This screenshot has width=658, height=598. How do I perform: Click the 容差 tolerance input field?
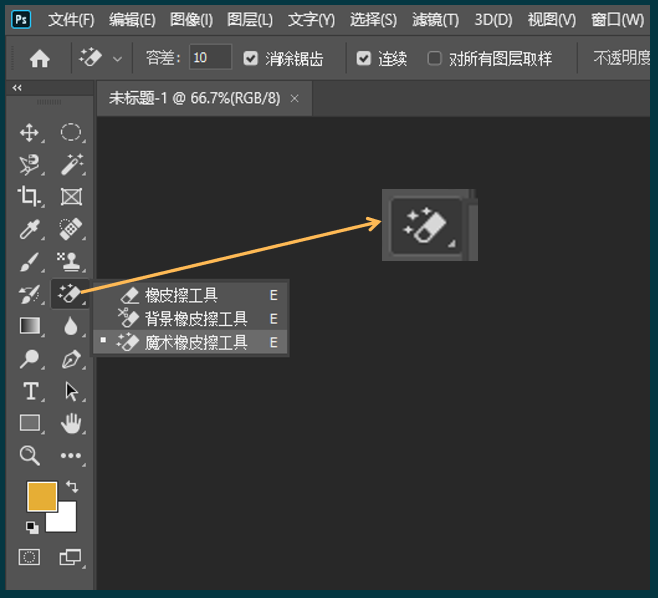210,58
